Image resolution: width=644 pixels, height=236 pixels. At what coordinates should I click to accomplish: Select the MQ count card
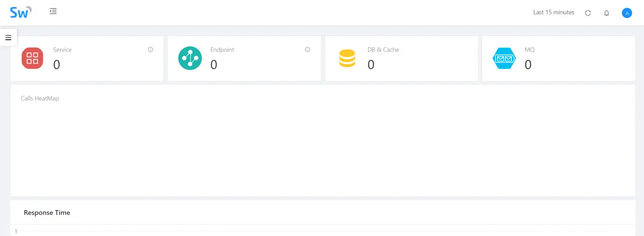click(x=559, y=58)
